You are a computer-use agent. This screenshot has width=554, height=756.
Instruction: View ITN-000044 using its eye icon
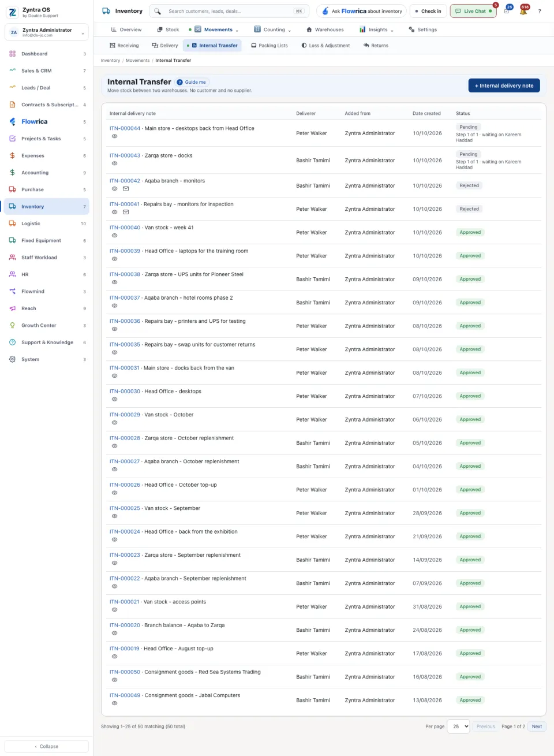pos(114,136)
